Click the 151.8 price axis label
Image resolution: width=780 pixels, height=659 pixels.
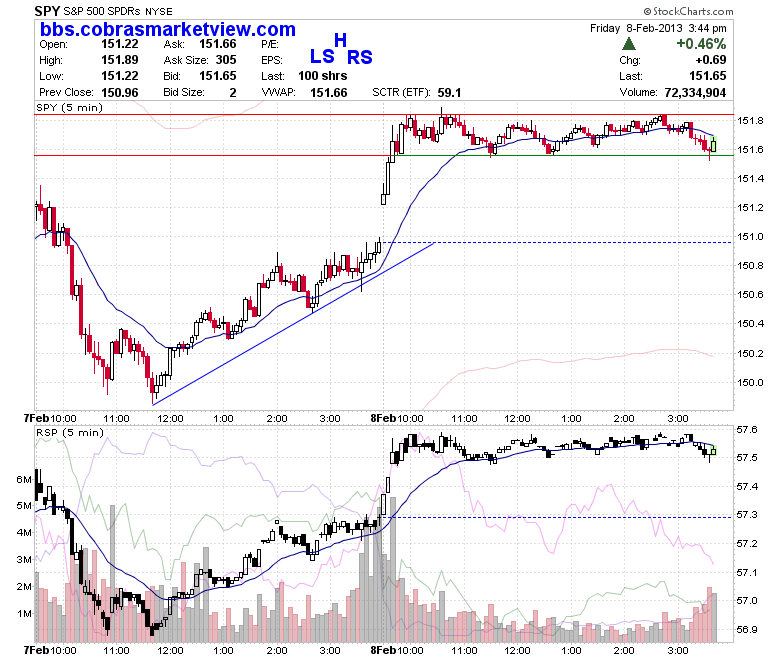(x=750, y=120)
